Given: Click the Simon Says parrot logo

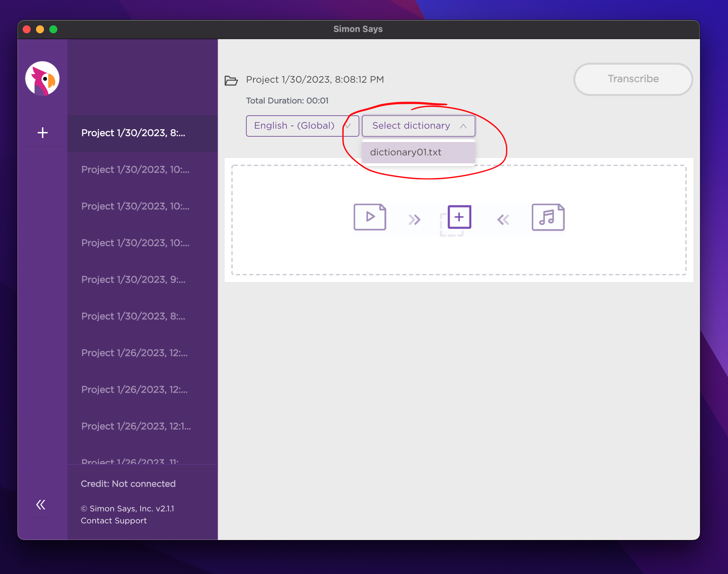Looking at the screenshot, I should (42, 78).
